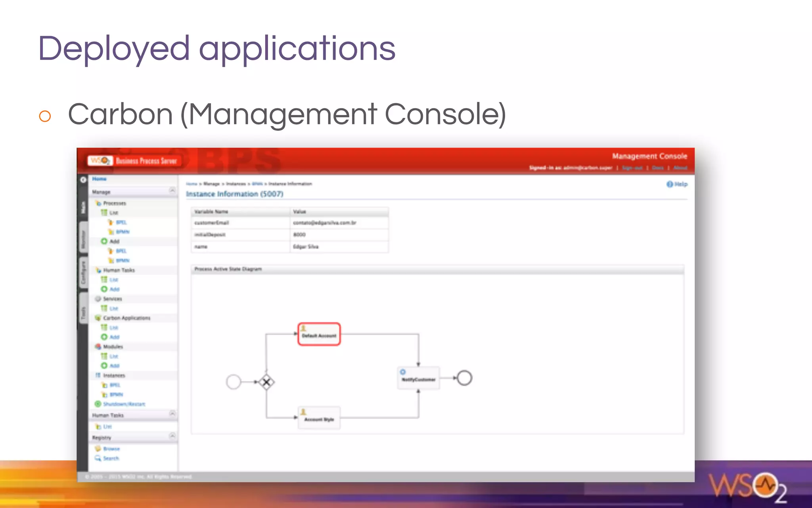Screen dimensions: 812x508
Task: Open BPEL under Processes List
Action: 121,222
